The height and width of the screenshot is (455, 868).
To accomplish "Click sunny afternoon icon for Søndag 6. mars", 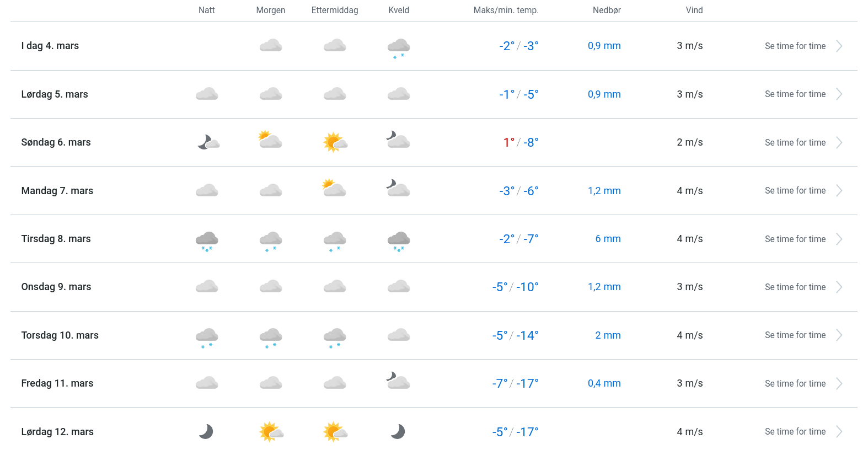I will pyautogui.click(x=335, y=142).
